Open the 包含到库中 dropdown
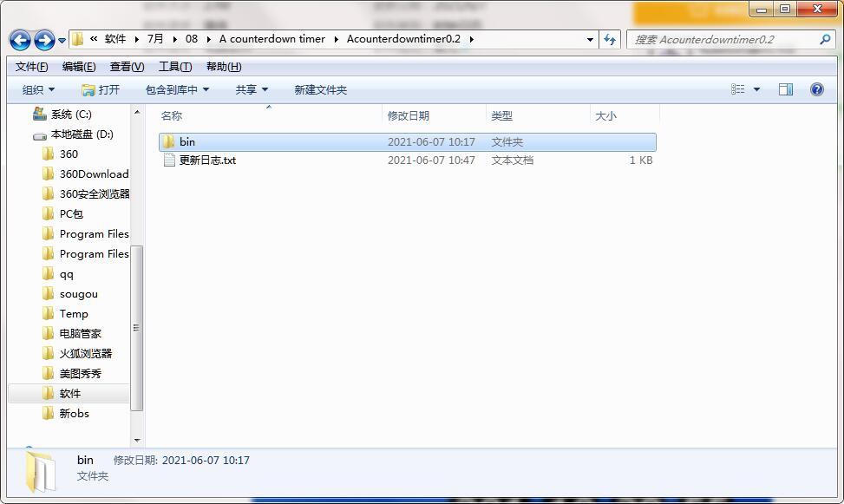The width and height of the screenshot is (844, 504). [x=177, y=90]
